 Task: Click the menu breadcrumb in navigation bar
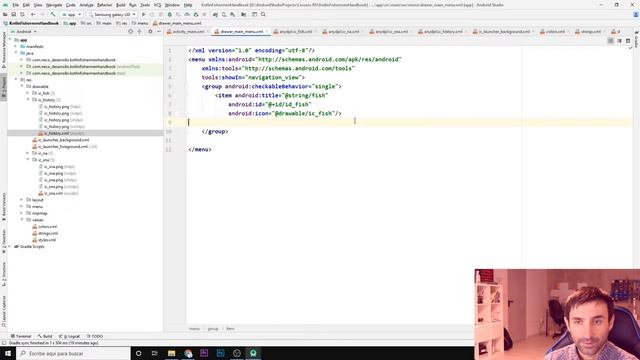point(140,23)
